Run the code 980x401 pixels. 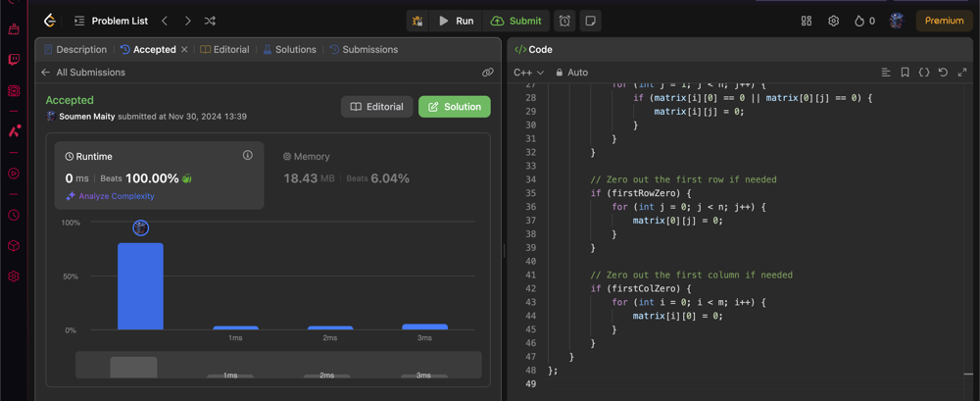[457, 21]
